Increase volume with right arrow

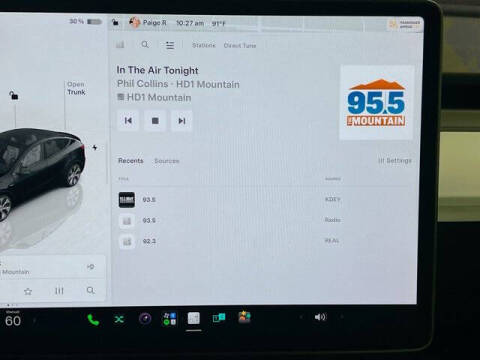[x=342, y=317]
